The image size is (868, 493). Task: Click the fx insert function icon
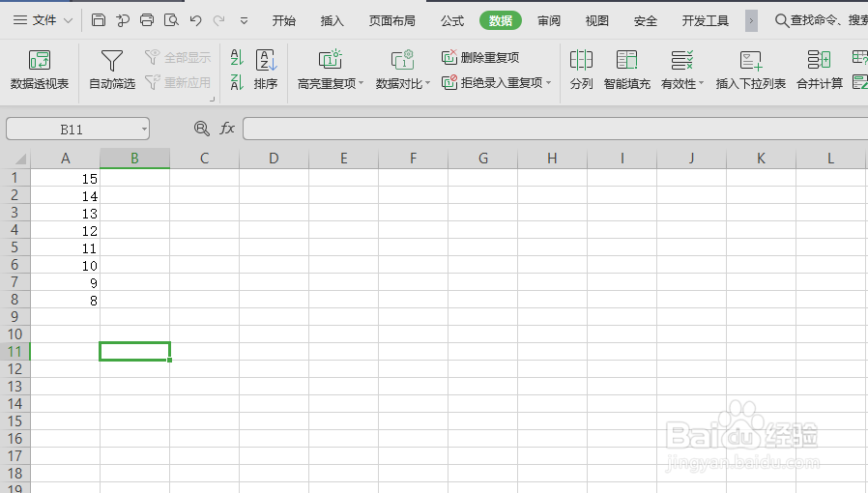tap(227, 129)
